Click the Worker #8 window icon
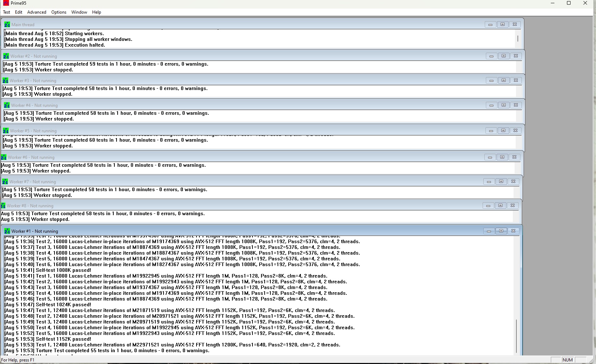This screenshot has width=596, height=364. pos(3,206)
